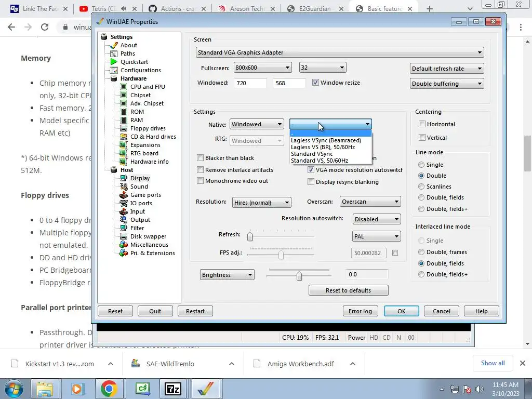Open the PAL video standard dropdown
The height and width of the screenshot is (399, 532).
[x=377, y=236]
